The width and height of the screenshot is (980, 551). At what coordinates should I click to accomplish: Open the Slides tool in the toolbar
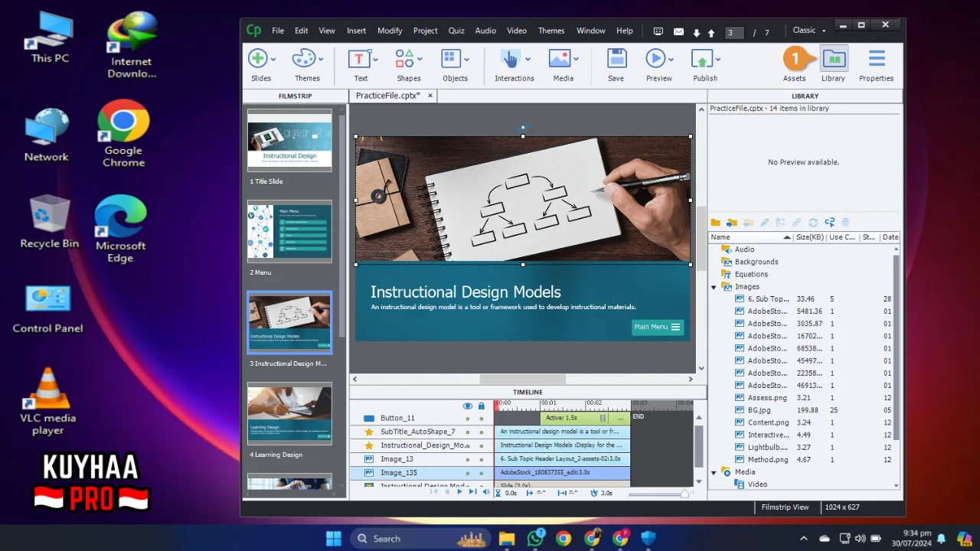[x=258, y=59]
